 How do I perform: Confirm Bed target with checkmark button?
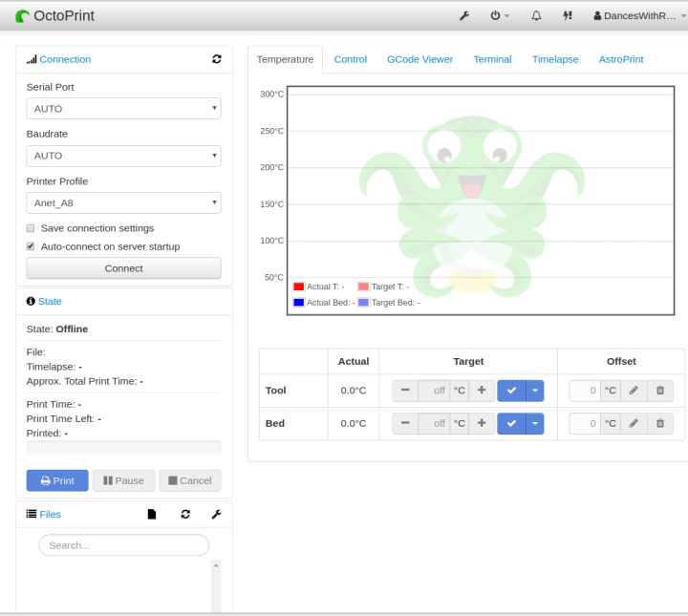pos(511,423)
